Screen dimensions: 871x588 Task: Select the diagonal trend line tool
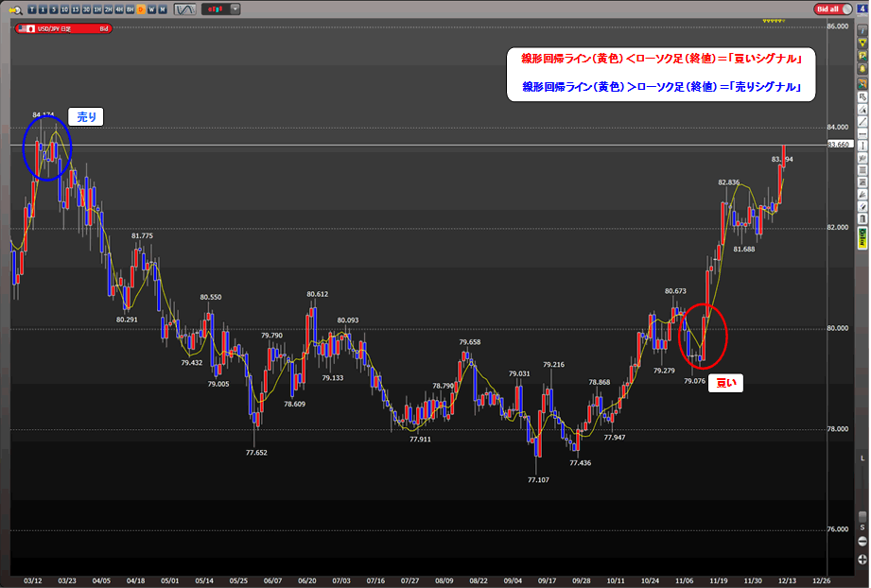pos(863,122)
